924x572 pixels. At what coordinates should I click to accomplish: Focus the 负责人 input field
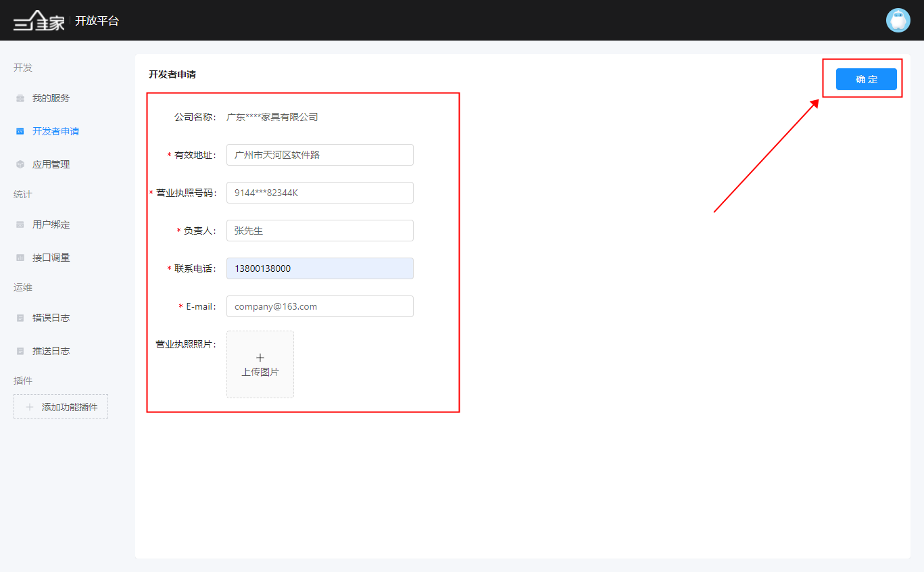pos(320,231)
